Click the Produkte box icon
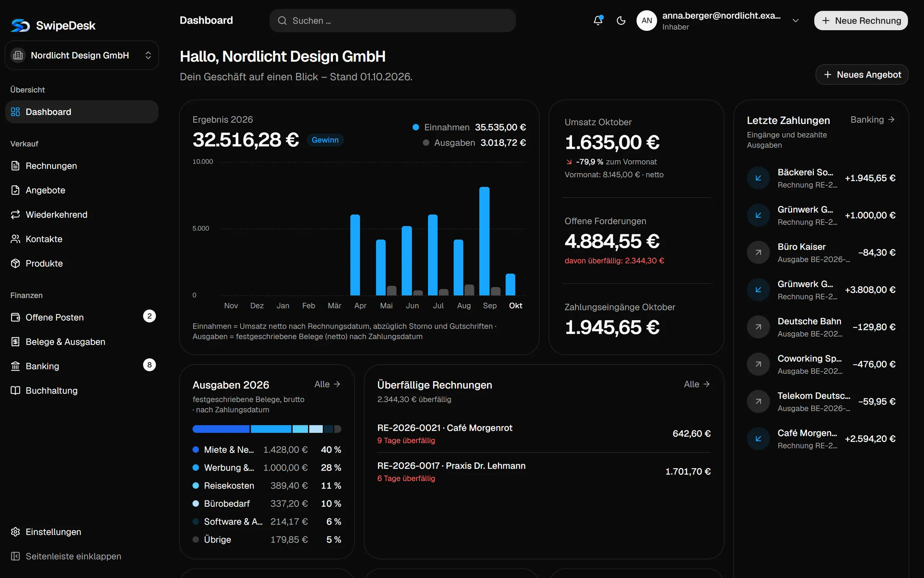This screenshot has width=924, height=578. point(15,263)
